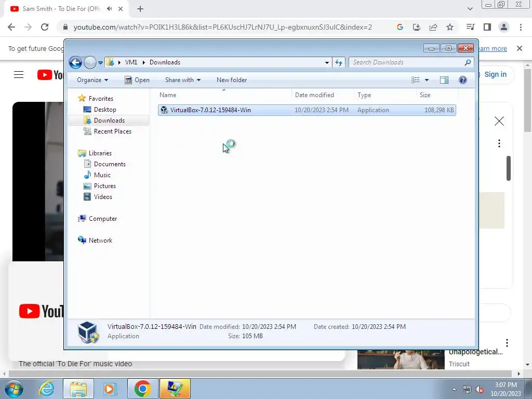
Task: Select the VirtualBox-7.0.12-159484-Win file
Action: pyautogui.click(x=307, y=110)
